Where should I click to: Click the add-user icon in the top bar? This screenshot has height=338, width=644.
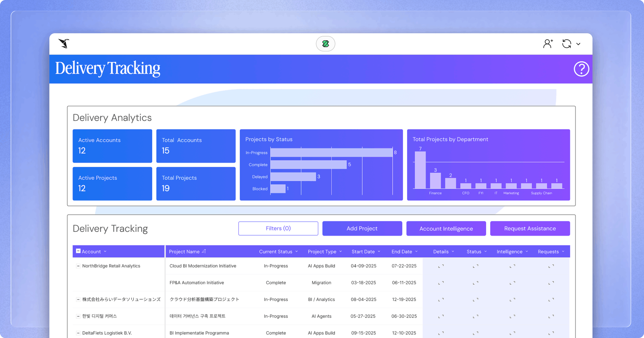(x=548, y=43)
